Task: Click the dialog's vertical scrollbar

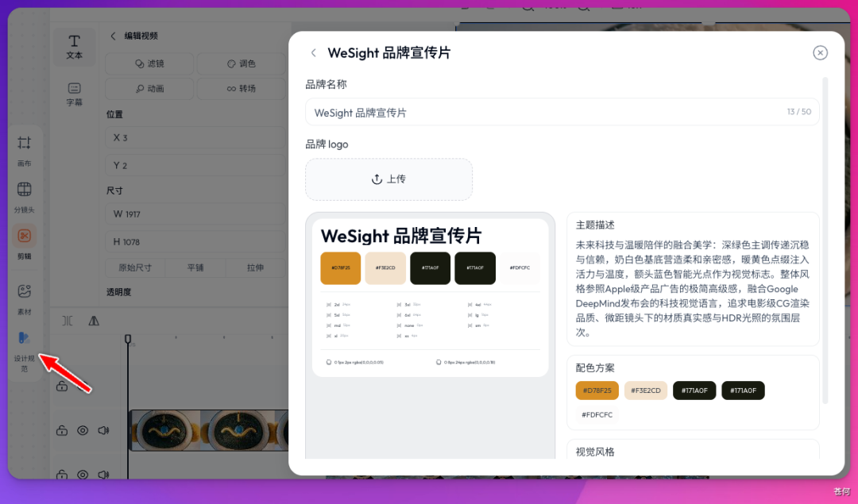Action: pos(825,240)
